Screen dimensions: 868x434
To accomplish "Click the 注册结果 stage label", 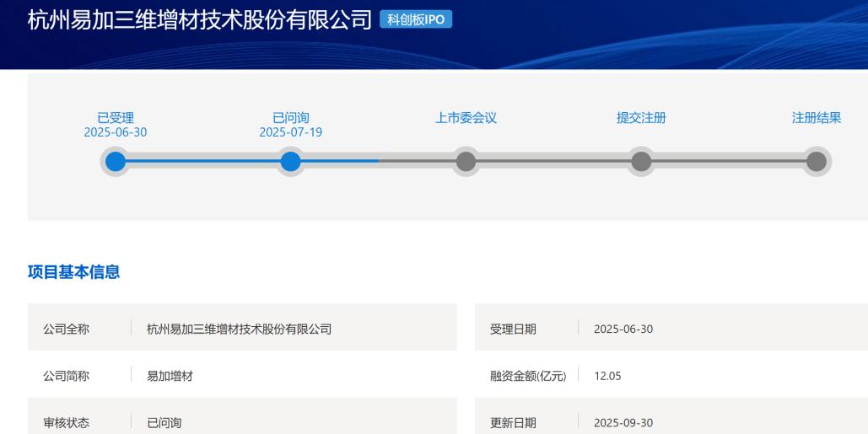I will [816, 118].
